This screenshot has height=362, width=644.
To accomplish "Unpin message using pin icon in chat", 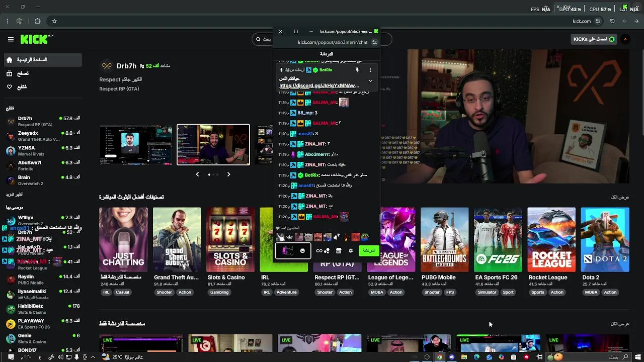I will click(357, 70).
